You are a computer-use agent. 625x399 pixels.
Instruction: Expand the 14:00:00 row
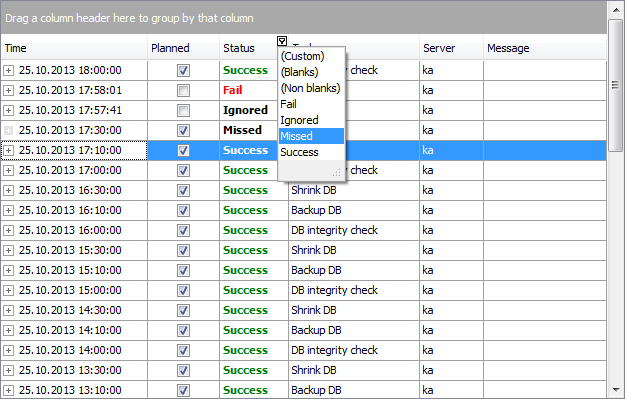tap(8, 350)
